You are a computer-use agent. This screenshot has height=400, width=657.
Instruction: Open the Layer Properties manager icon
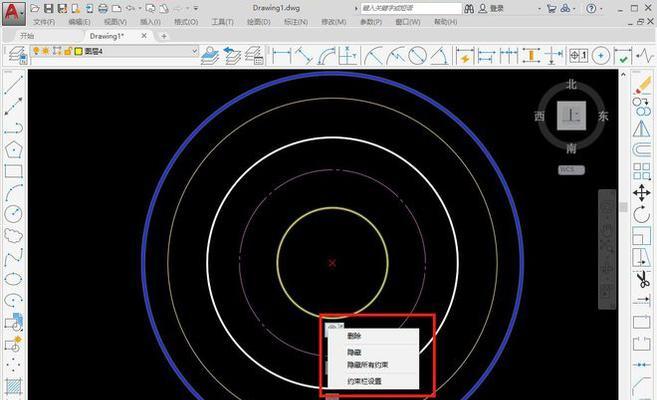[16, 56]
